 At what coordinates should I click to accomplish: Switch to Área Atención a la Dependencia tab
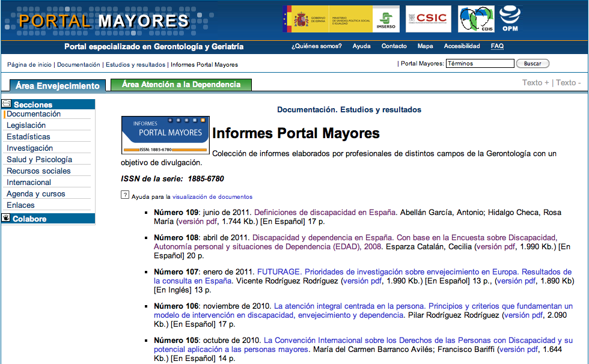coord(181,85)
